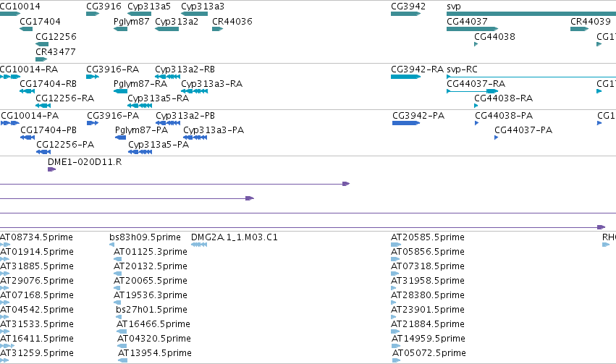Select the svp-RC transcript label
616x364 pixels.
(x=462, y=69)
